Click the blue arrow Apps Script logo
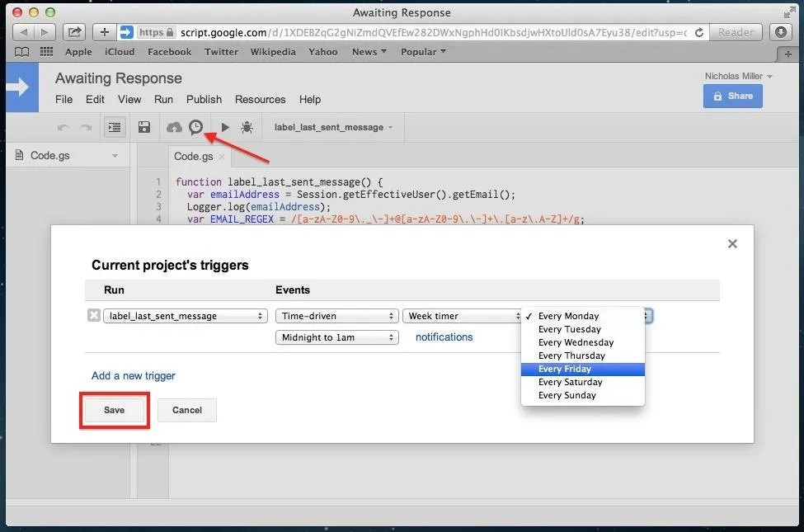Screen dimensions: 804x532 [x=22, y=87]
